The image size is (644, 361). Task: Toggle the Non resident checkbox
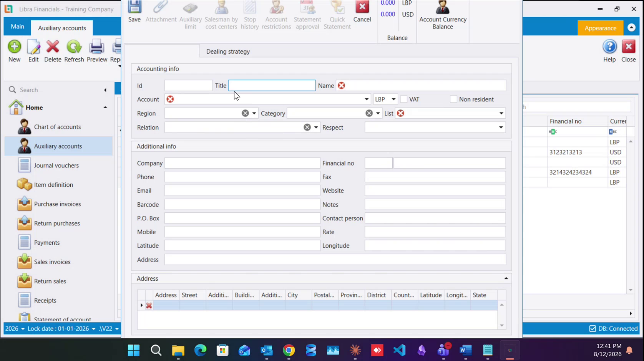[x=453, y=99]
